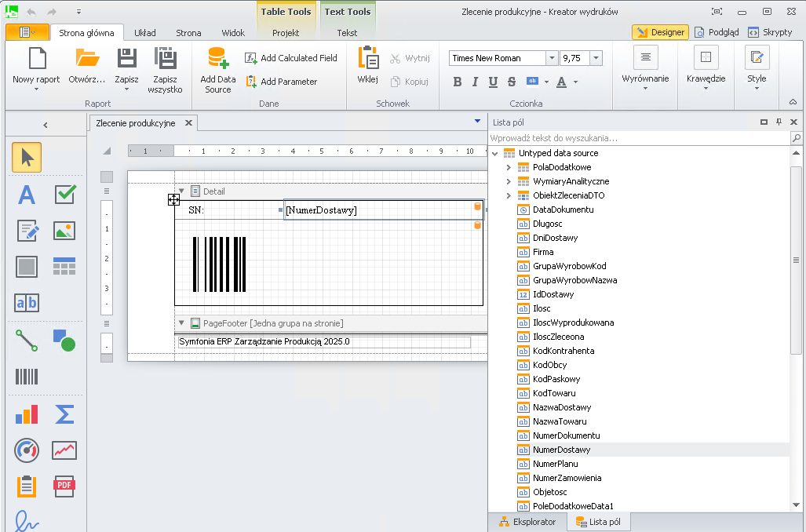Collapse the Detail band

[181, 191]
